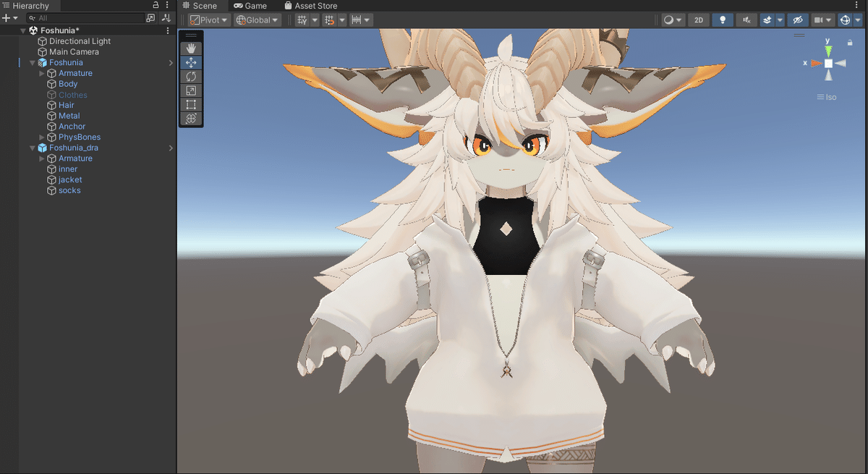Image resolution: width=868 pixels, height=474 pixels.
Task: Click the Hierarchy search field
Action: [85, 18]
